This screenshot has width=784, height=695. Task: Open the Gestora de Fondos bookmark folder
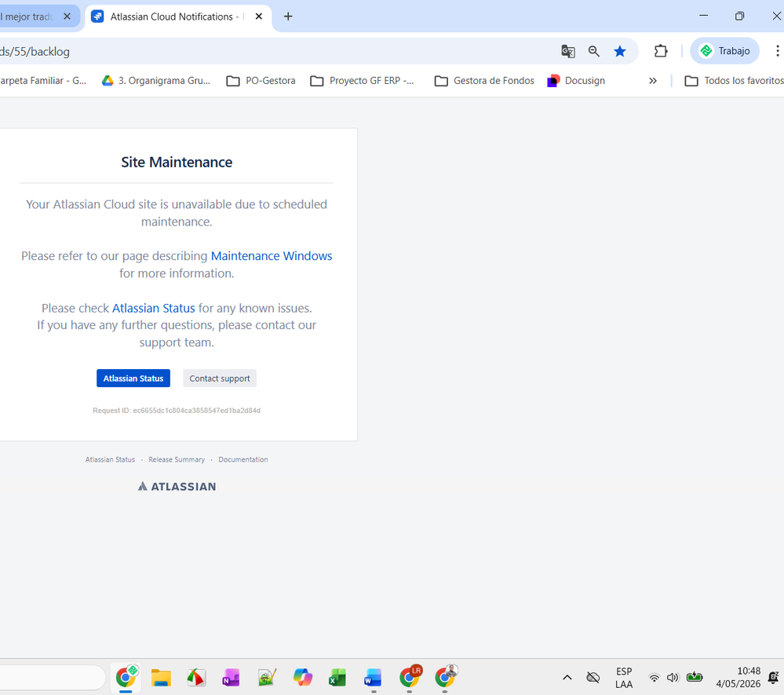(x=484, y=81)
